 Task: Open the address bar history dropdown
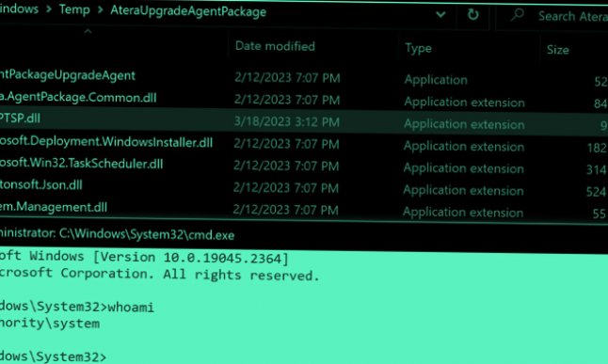pos(440,15)
